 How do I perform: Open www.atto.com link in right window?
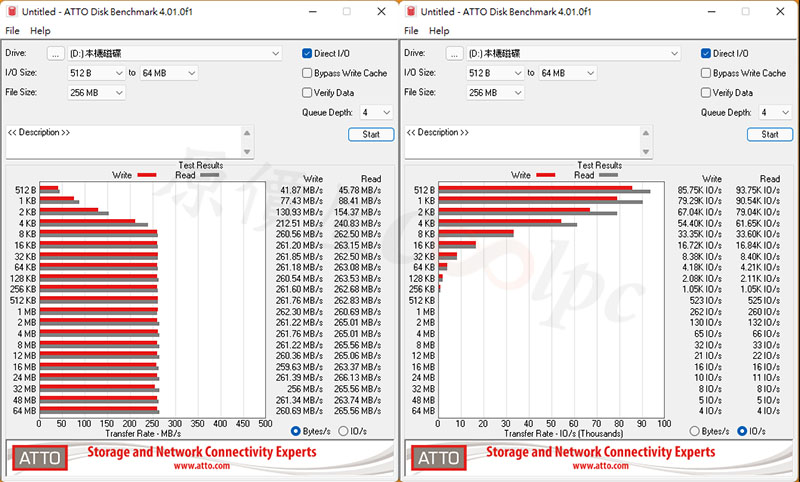(x=601, y=466)
